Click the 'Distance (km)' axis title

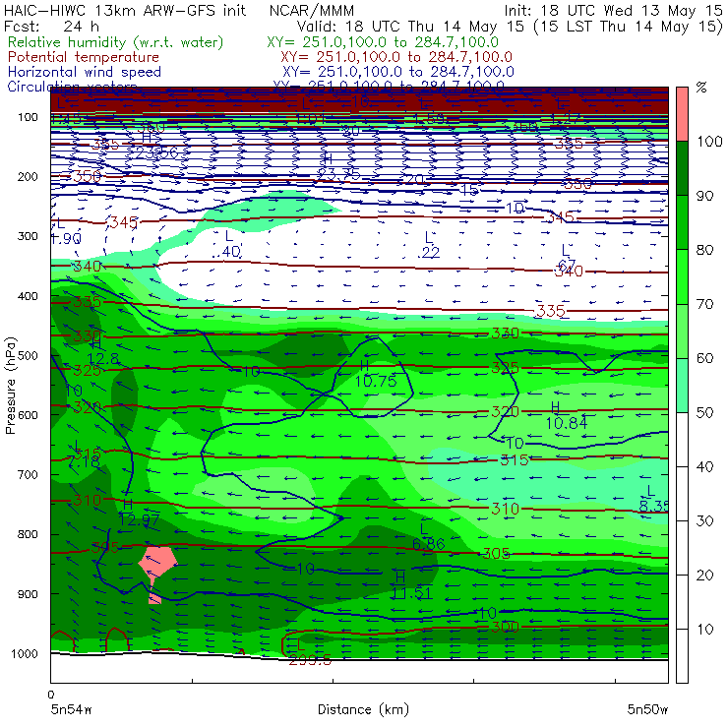coord(363,709)
